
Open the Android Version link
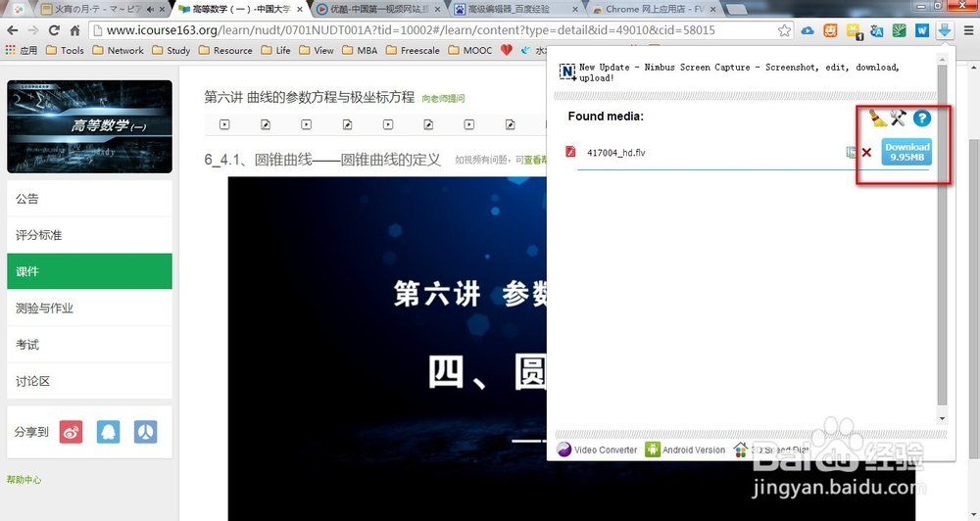[694, 450]
